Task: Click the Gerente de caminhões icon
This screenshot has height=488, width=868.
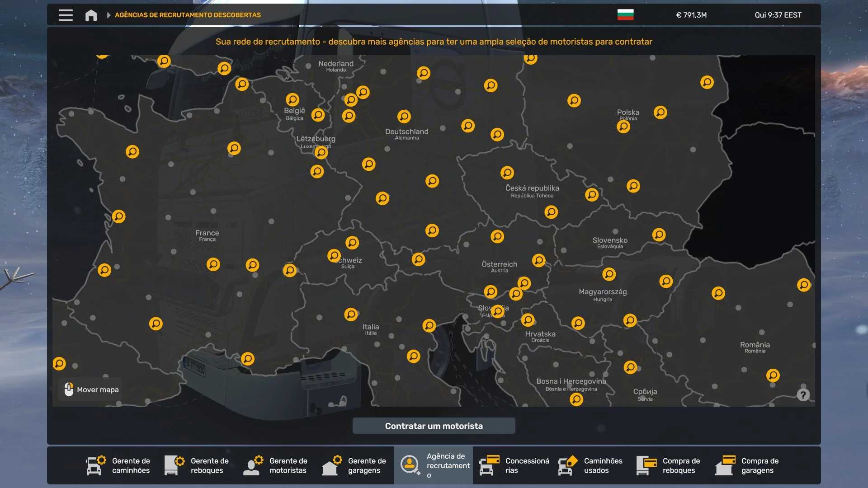Action: coord(96,465)
